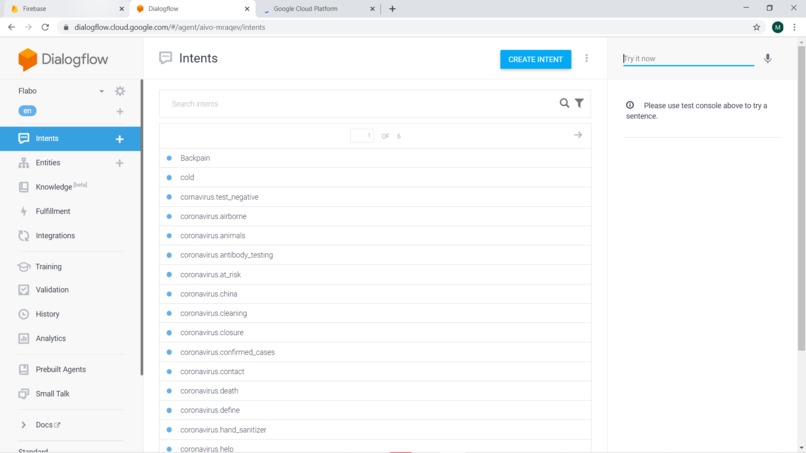Open the cold intent
This screenshot has width=806, height=453.
375,177
